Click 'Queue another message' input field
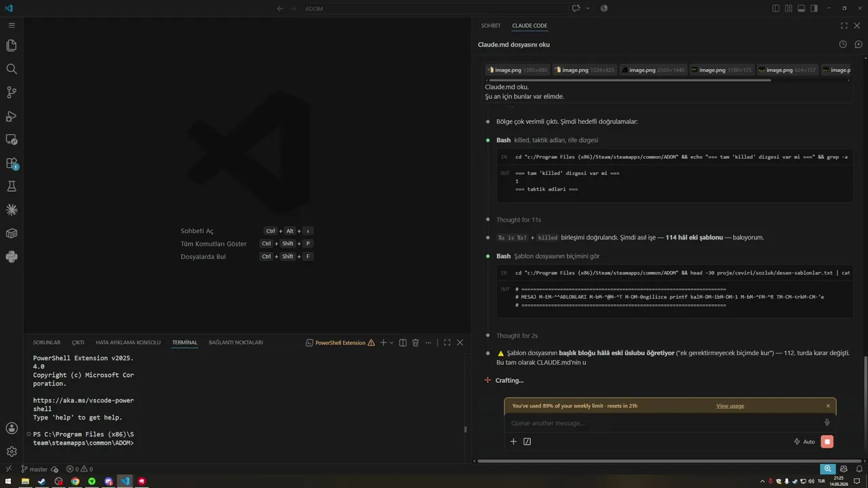Viewport: 868px width, 488px height. pyautogui.click(x=665, y=423)
